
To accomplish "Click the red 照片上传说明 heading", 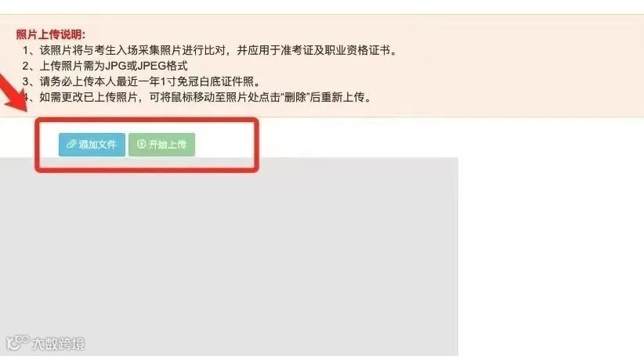I will [x=51, y=34].
